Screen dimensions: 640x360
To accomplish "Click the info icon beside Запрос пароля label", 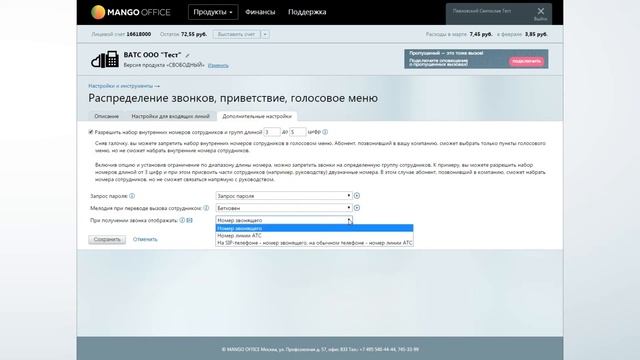I will pos(132,196).
